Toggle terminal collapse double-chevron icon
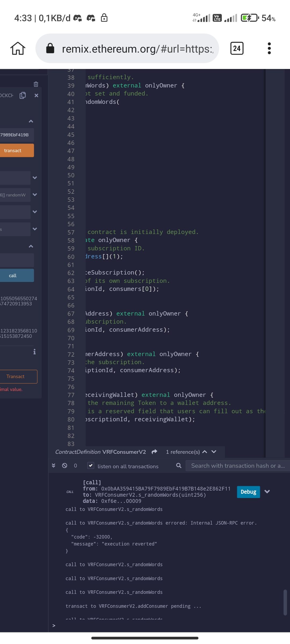This screenshot has height=644, width=290. coord(53,466)
